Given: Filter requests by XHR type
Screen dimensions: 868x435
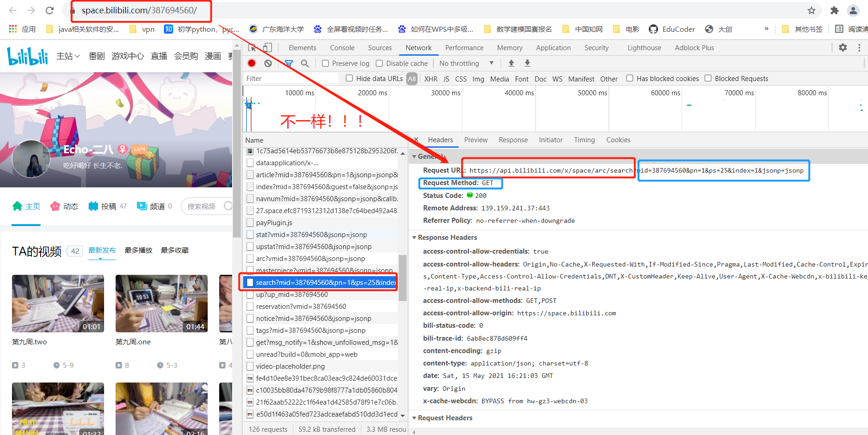Looking at the screenshot, I should pyautogui.click(x=431, y=79).
